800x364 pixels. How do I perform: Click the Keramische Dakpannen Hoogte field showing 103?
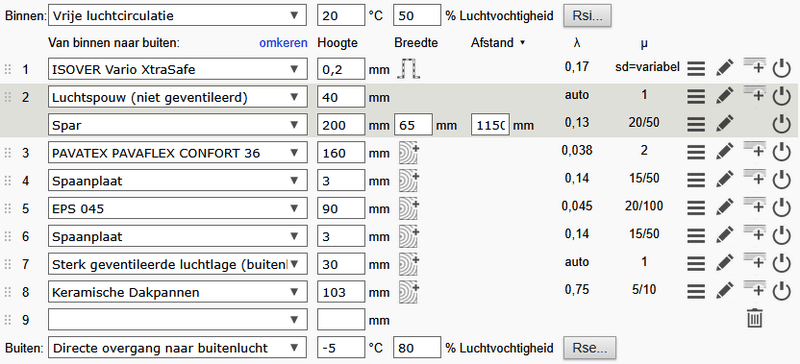tap(341, 292)
